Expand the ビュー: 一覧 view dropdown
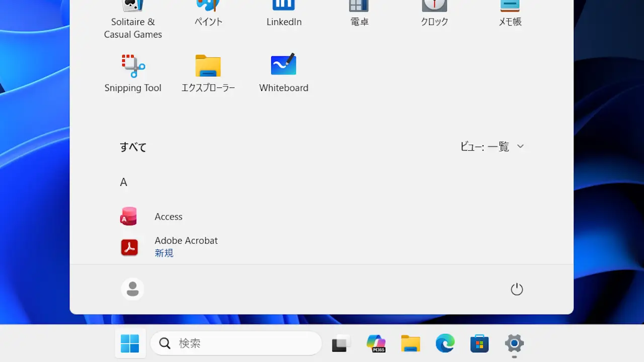Screen dimensions: 644x362 click(x=492, y=147)
